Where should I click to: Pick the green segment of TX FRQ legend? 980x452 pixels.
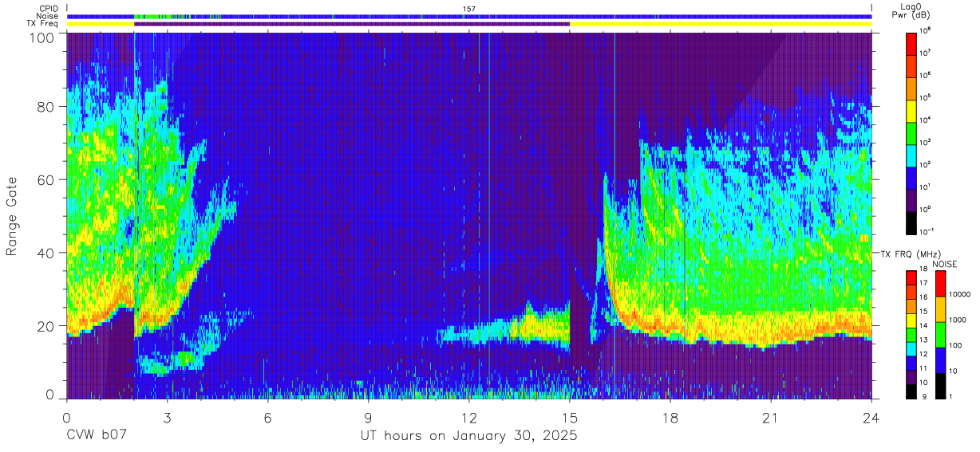coord(911,334)
